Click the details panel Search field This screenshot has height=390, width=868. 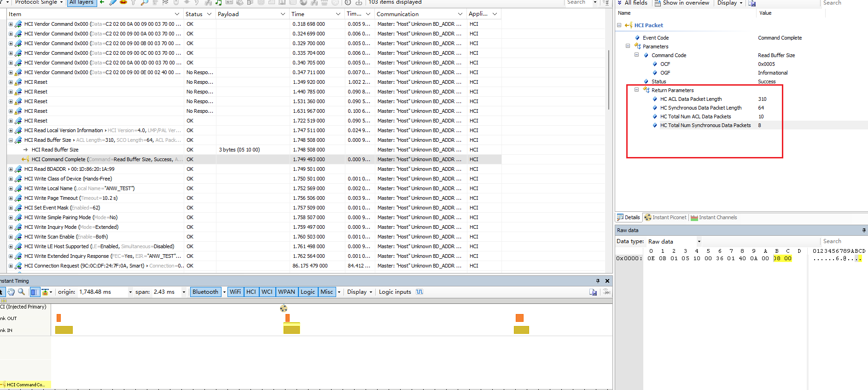pos(844,3)
